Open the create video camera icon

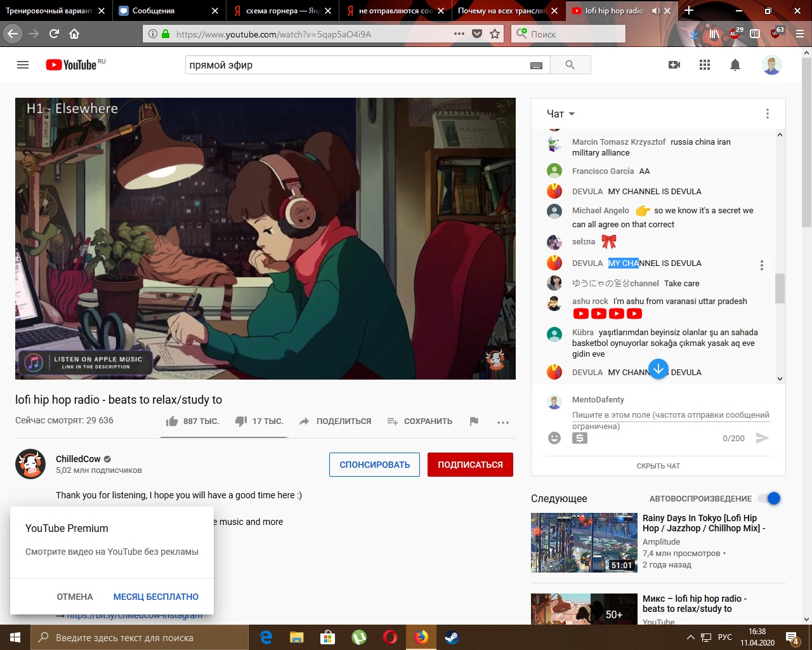pyautogui.click(x=674, y=65)
